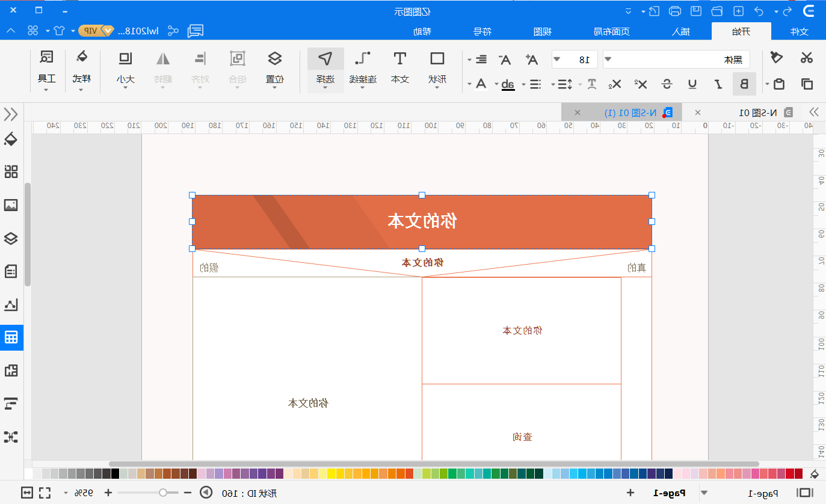Switch to the 插入 ribbon tab
This screenshot has height=504, width=826.
click(x=681, y=31)
